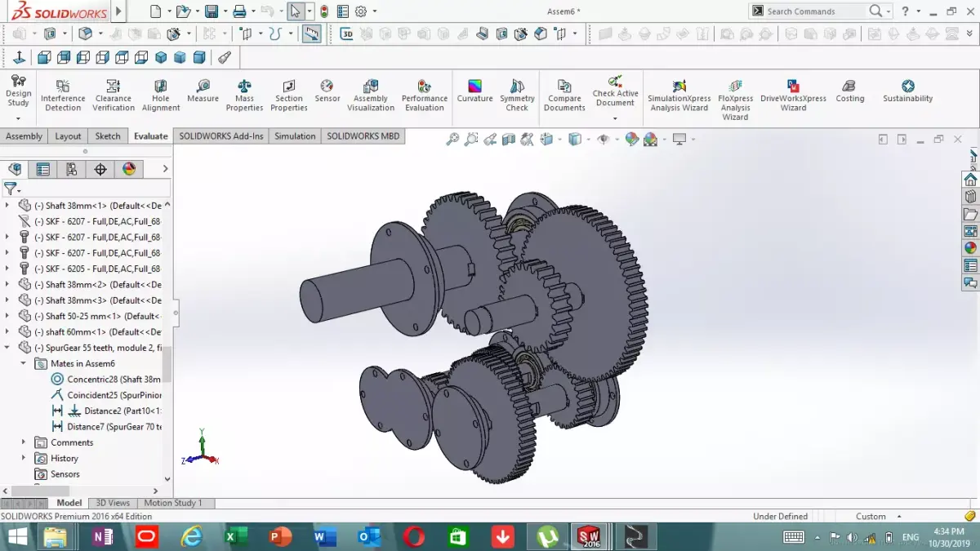Switch to the Sketch tab
Viewport: 980px width, 551px height.
point(108,136)
